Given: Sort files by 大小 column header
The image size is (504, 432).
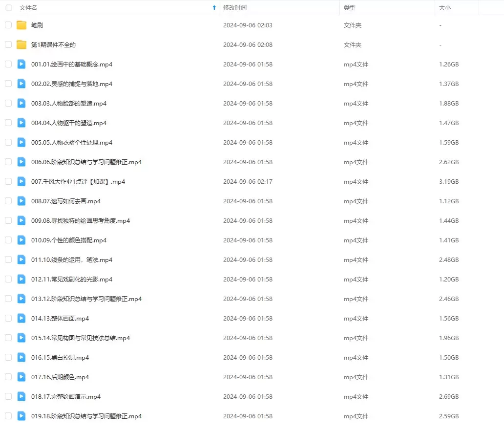Looking at the screenshot, I should point(445,8).
